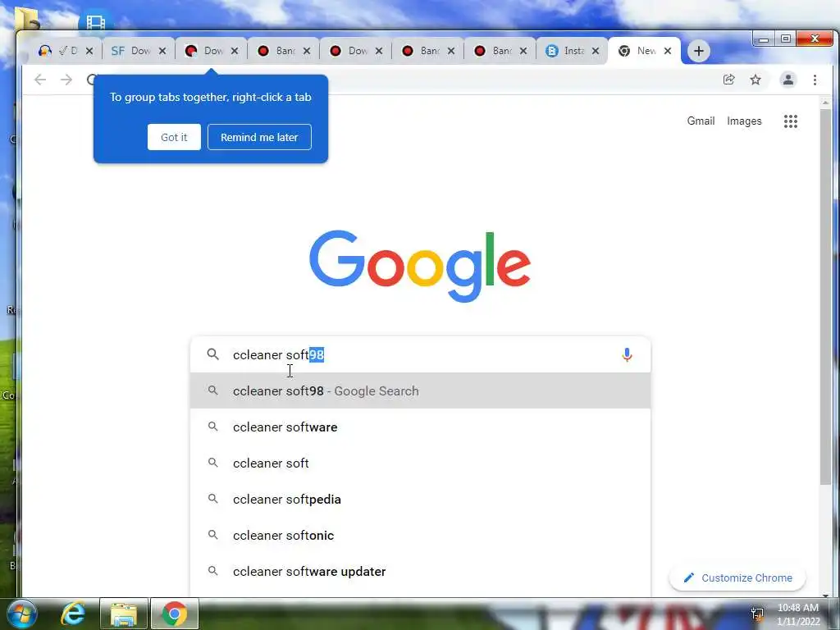This screenshot has width=840, height=630.
Task: Open the Google apps grid
Action: pyautogui.click(x=791, y=121)
